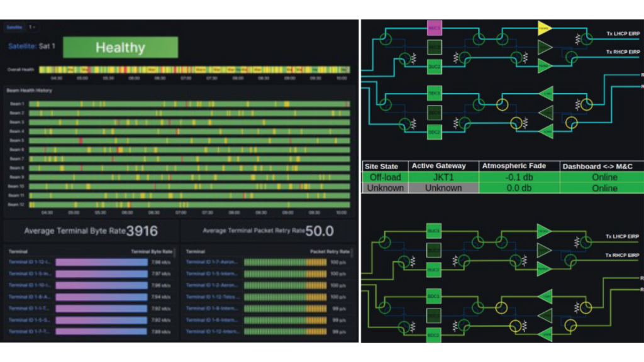
Task: Click the green Healthy status panel
Action: tap(120, 48)
